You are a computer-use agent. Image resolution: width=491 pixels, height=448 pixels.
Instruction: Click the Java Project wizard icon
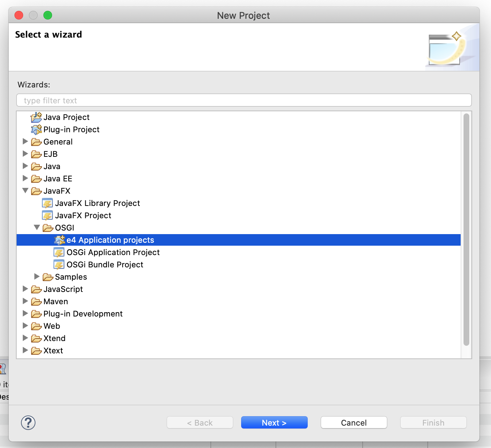[36, 117]
